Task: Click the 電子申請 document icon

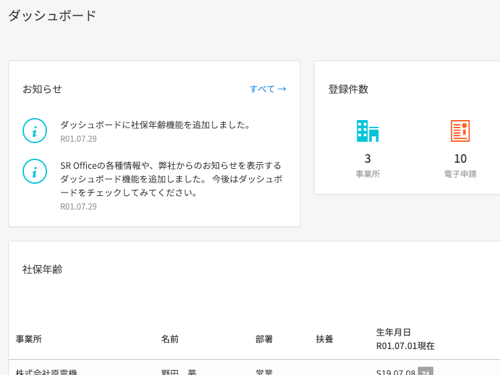Action: [x=460, y=131]
